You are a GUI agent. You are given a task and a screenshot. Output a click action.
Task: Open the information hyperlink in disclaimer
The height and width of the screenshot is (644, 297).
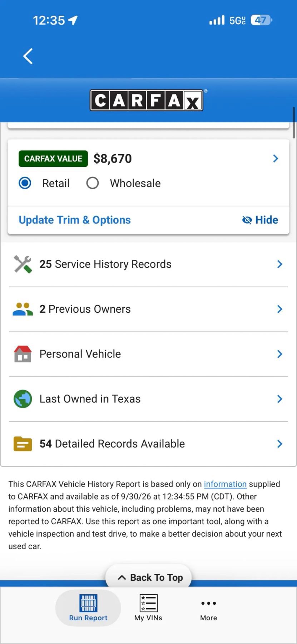click(225, 484)
